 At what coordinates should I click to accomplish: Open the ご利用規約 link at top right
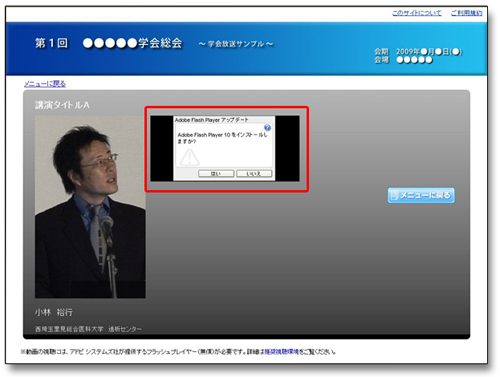(466, 13)
